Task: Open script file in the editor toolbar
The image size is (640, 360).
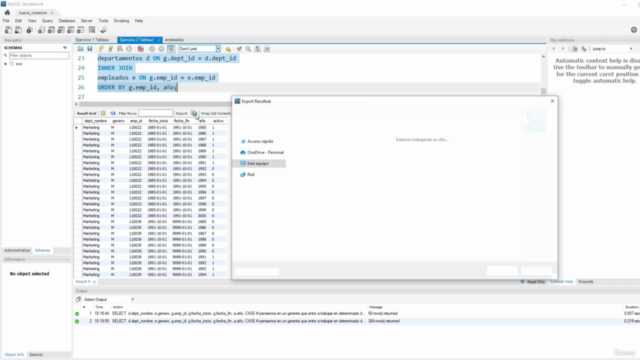Action: tap(80, 49)
